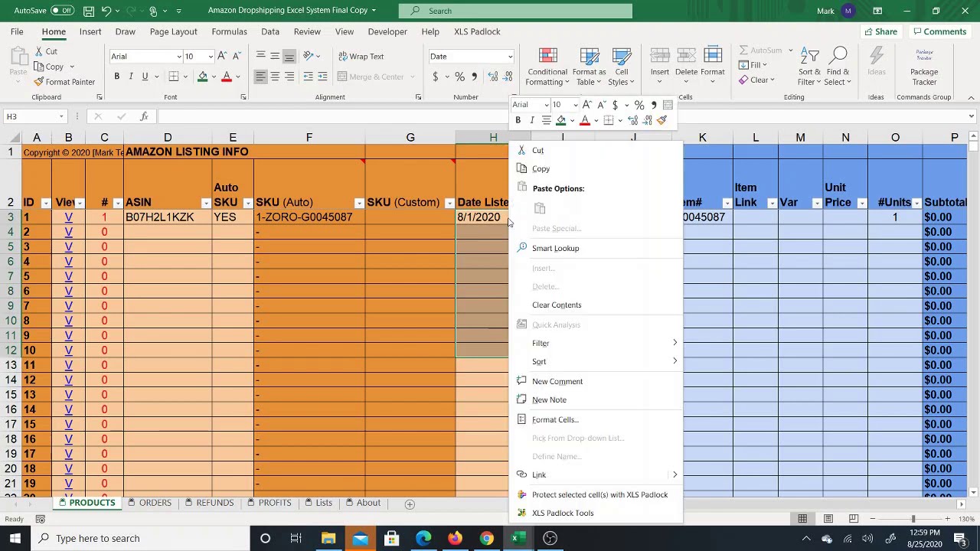Open the ASIN column filter dropdown
This screenshot has width=980, height=551.
[206, 203]
